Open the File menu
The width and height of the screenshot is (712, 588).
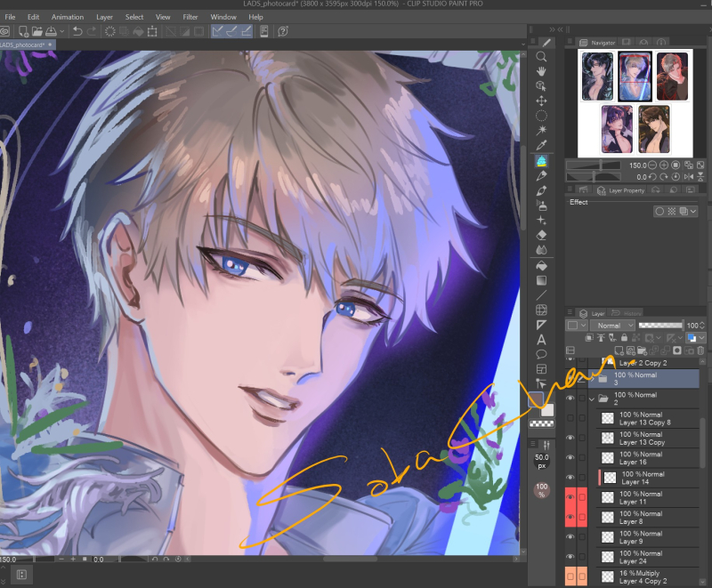click(10, 17)
